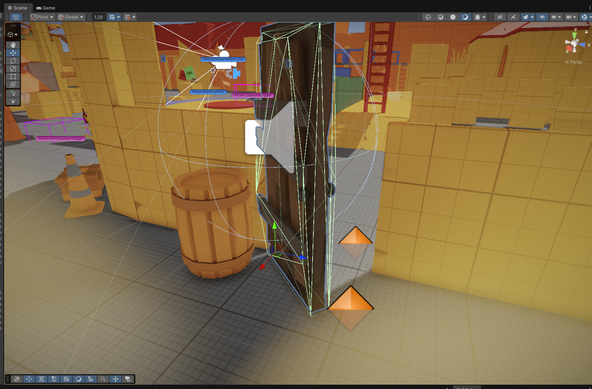Select the Rotate tool

pyautogui.click(x=13, y=60)
